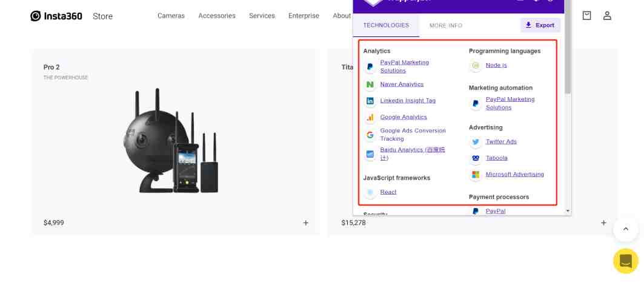
Task: Click the Node.js icon
Action: click(476, 65)
